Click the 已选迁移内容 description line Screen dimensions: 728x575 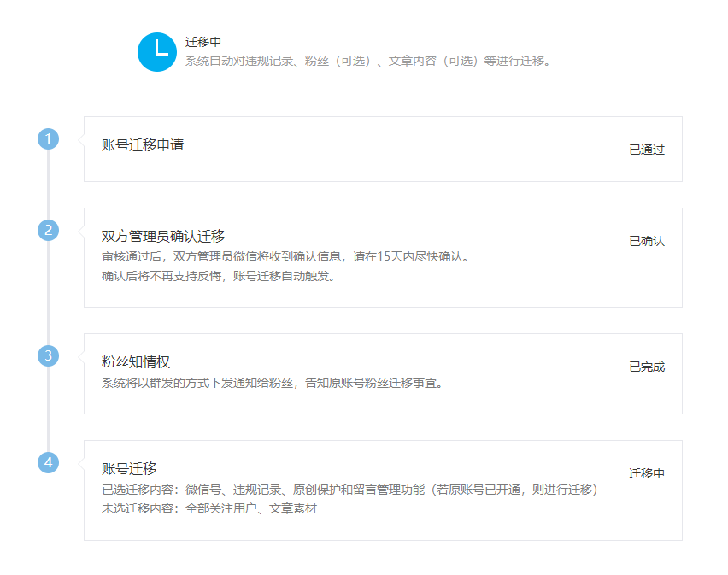click(x=349, y=490)
